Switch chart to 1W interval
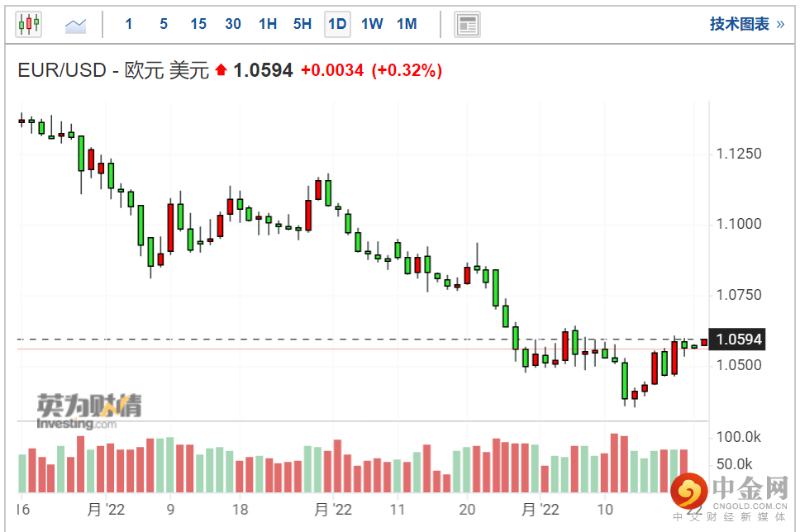 [372, 24]
